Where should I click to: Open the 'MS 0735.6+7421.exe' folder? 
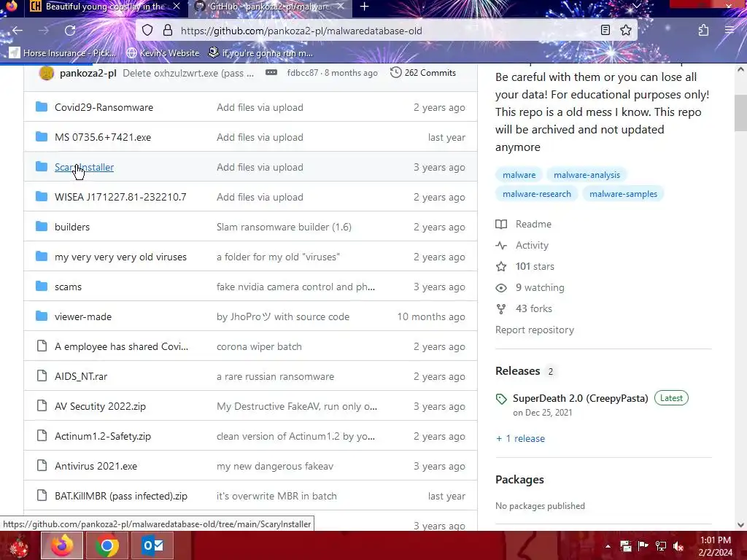tap(103, 138)
